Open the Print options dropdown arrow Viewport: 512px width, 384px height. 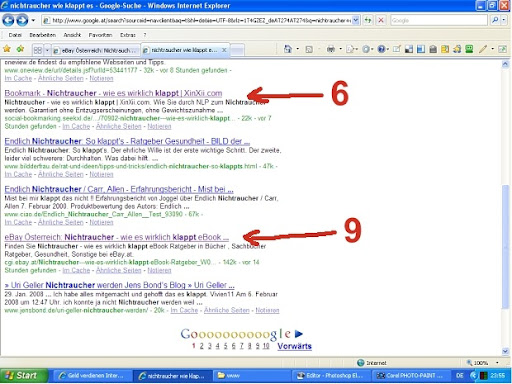pyautogui.click(x=340, y=49)
